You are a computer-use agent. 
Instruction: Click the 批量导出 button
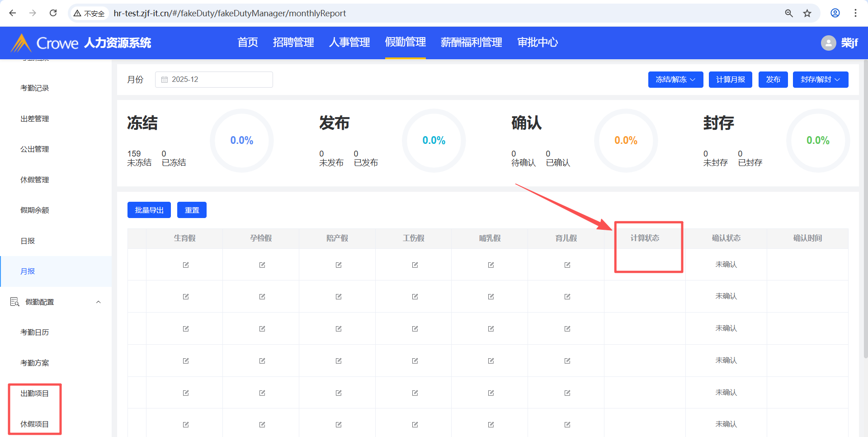tap(149, 210)
